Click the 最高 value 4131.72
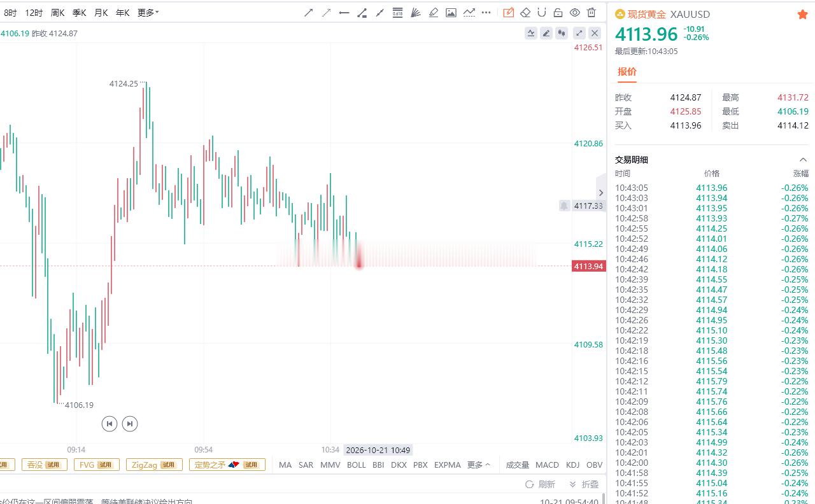The height and width of the screenshot is (504, 815). pyautogui.click(x=793, y=97)
